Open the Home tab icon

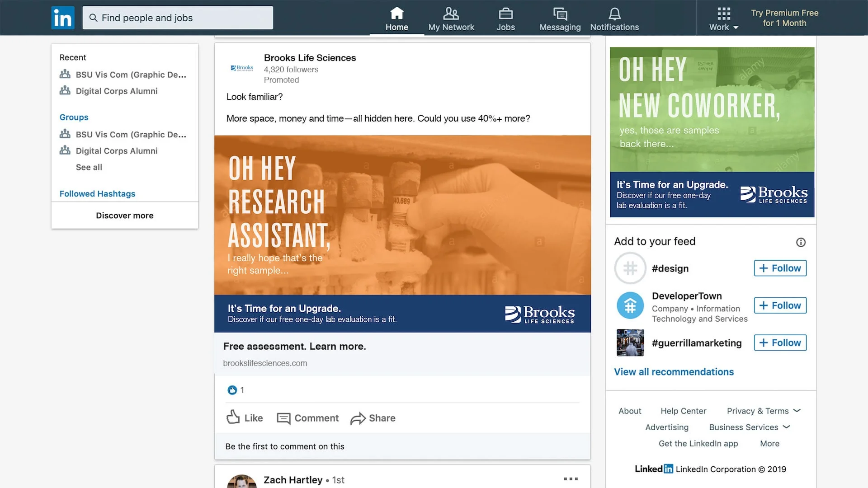point(396,13)
